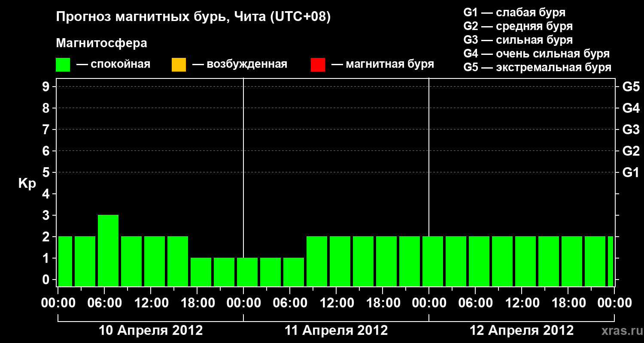Screen dimensions: 644x343
Task: Click the tallest green bar reaching Kp 3
Action: (x=108, y=250)
